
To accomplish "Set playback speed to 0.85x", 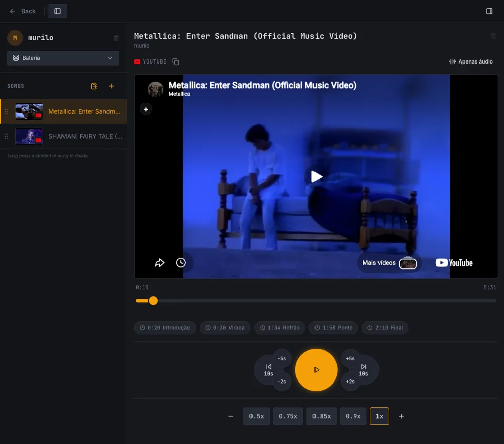I will 322,416.
